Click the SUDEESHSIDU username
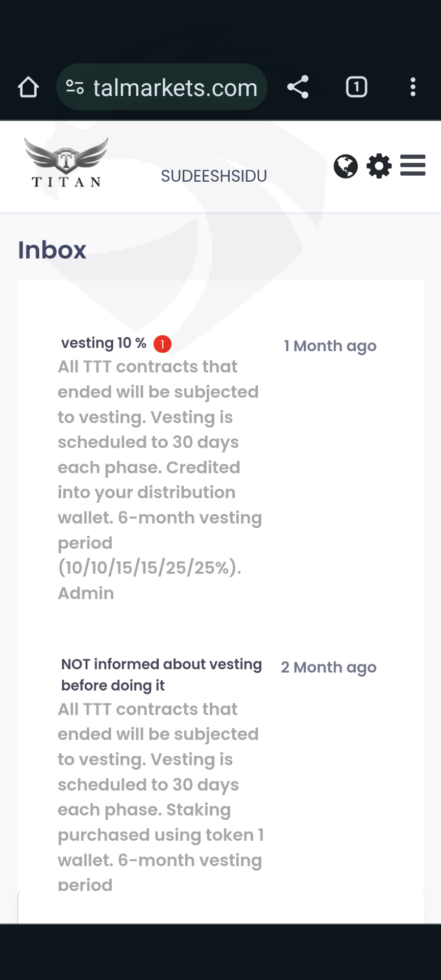 pos(214,176)
